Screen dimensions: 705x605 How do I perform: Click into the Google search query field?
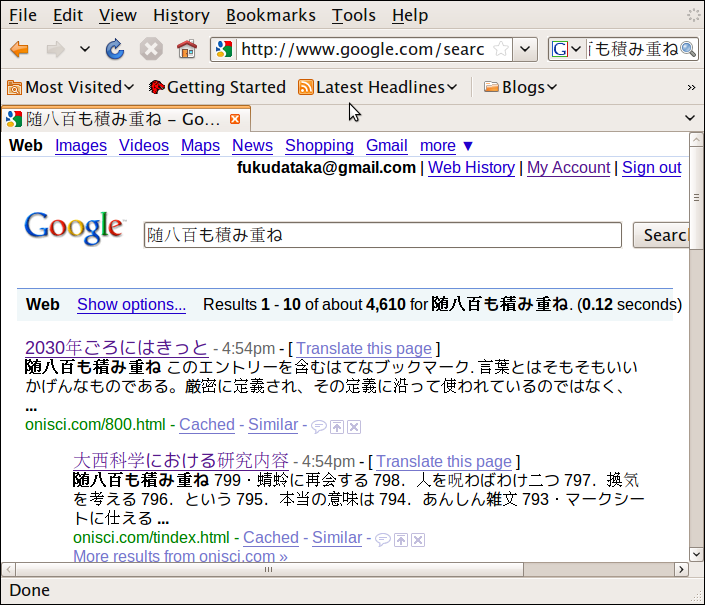click(383, 235)
